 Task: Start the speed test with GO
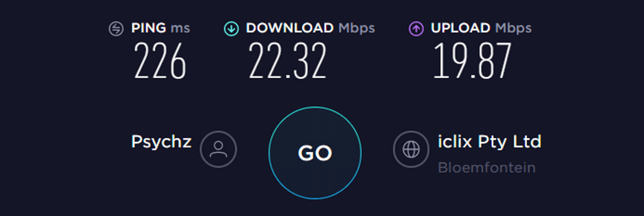pyautogui.click(x=315, y=153)
